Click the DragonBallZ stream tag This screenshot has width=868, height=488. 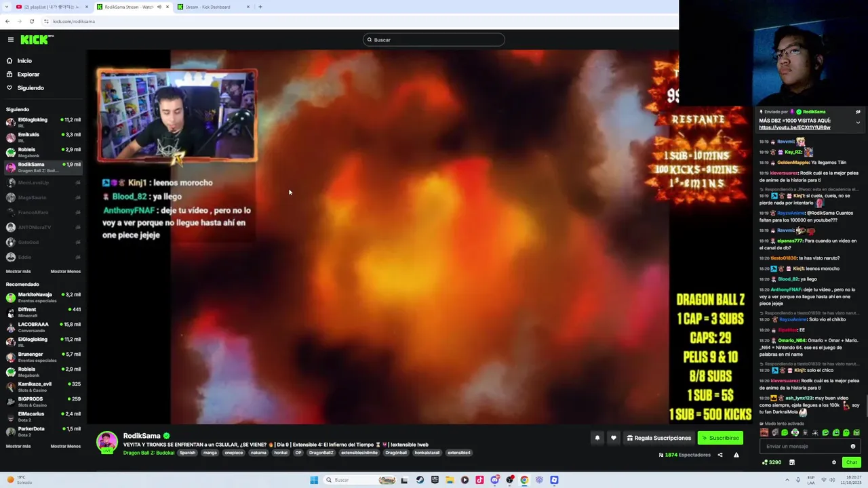coord(321,453)
